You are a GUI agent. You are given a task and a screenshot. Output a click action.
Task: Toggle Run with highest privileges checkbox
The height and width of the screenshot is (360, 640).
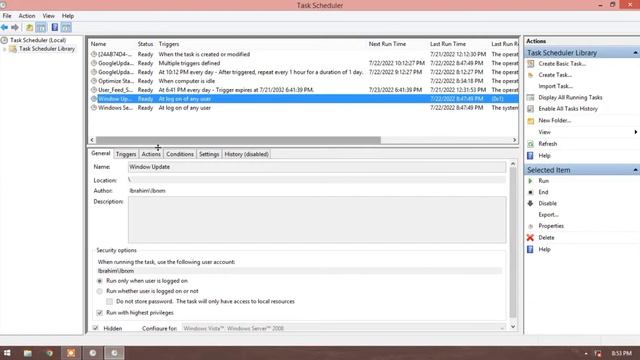100,313
